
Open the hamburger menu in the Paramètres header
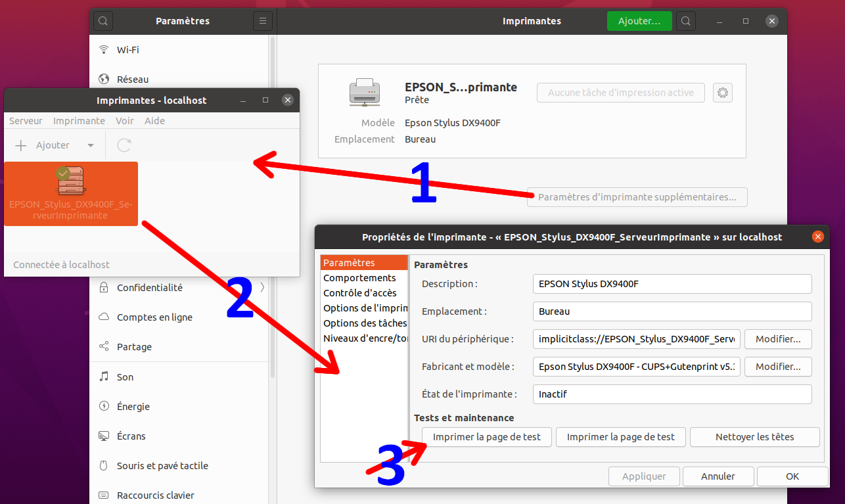(x=262, y=21)
